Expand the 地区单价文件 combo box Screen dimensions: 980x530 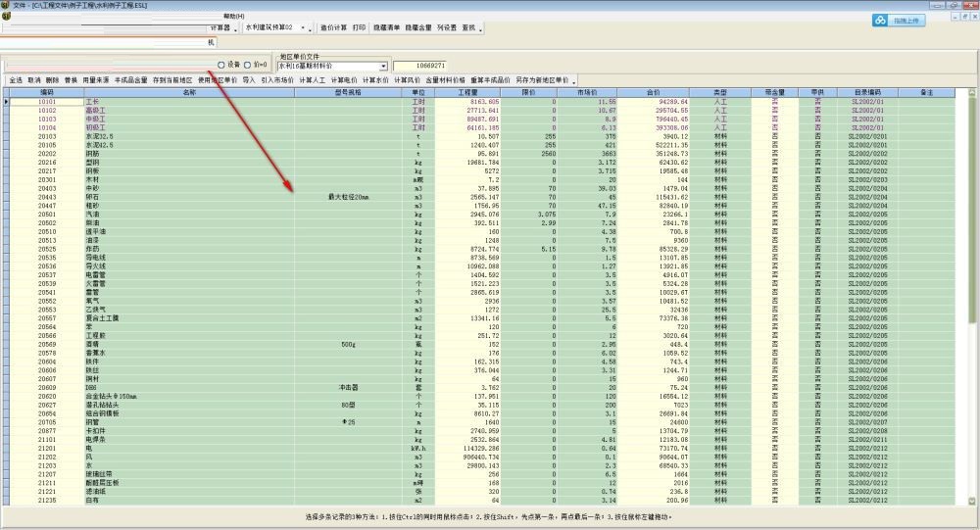[x=384, y=66]
